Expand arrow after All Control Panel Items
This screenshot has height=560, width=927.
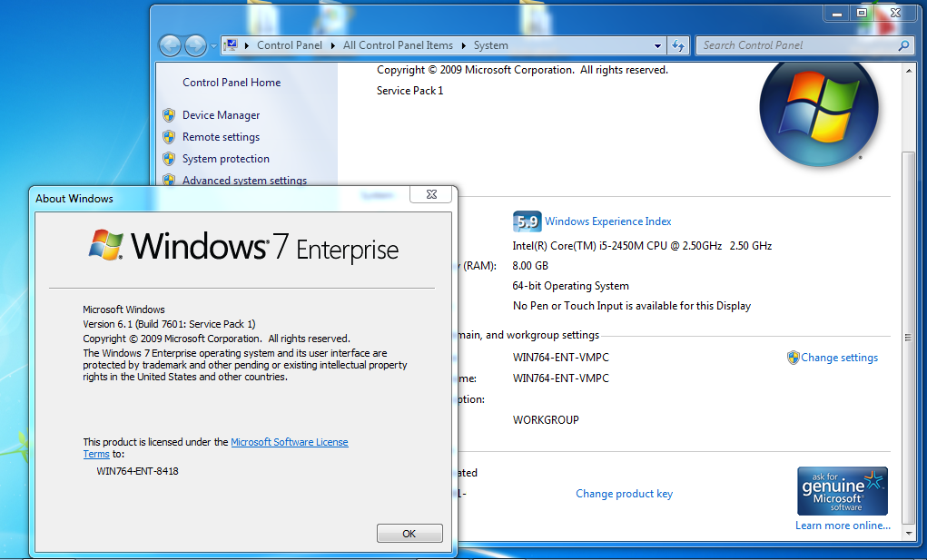(463, 45)
